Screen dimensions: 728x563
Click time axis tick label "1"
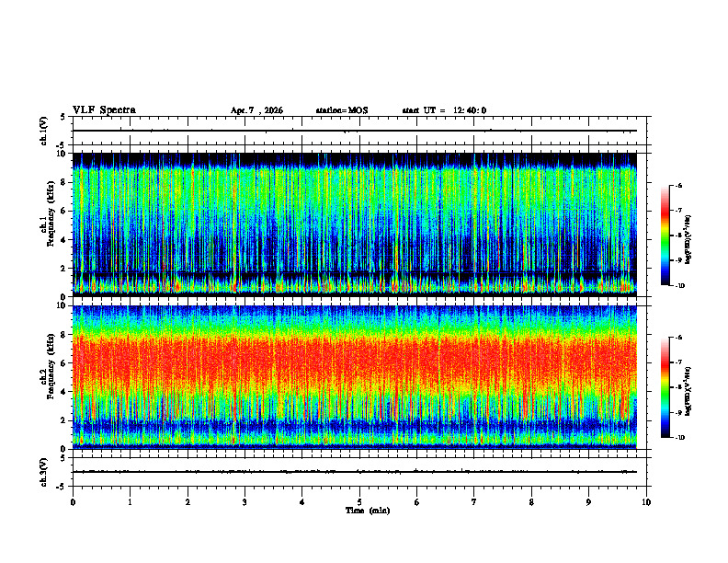click(130, 502)
